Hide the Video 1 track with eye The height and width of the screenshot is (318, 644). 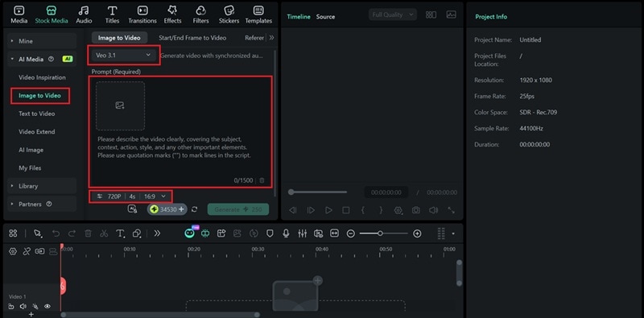pos(47,306)
